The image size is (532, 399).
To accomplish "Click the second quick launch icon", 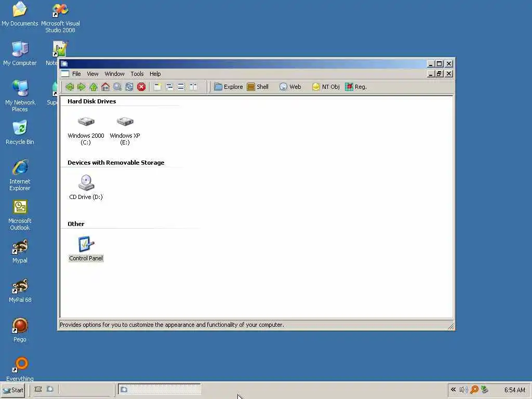I will [x=50, y=390].
